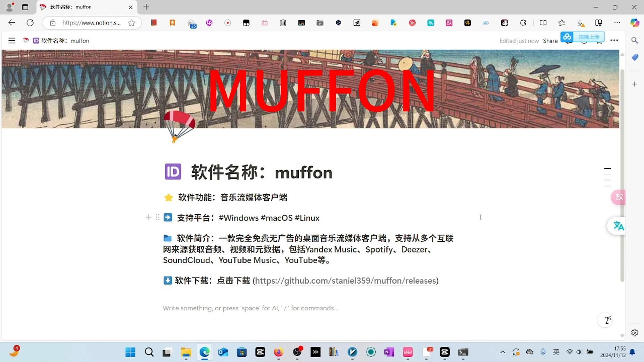Open the Windows Start button

coord(130,352)
